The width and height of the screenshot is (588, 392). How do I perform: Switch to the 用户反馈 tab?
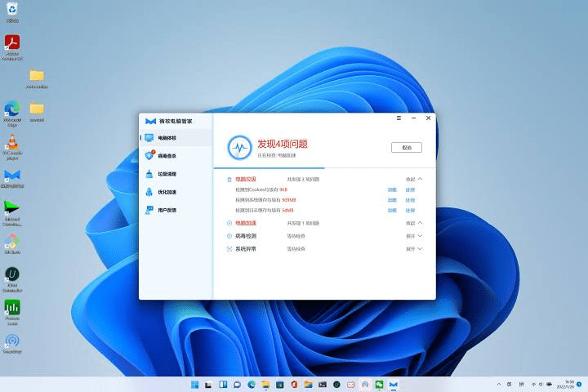[x=176, y=210]
